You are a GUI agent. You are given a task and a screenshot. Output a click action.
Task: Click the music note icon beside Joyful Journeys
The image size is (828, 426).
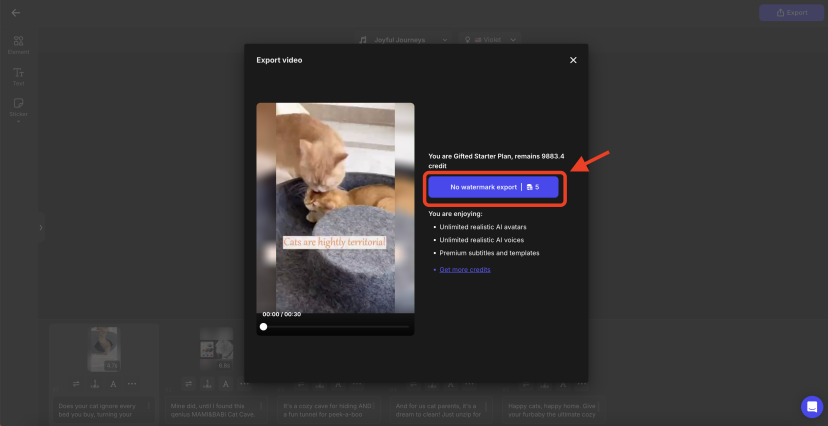pos(364,40)
